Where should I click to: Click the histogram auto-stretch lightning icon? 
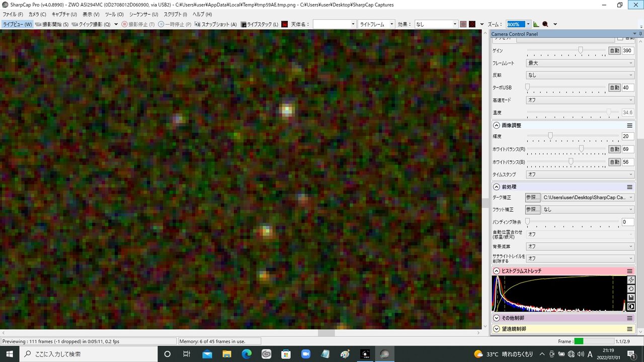(631, 280)
